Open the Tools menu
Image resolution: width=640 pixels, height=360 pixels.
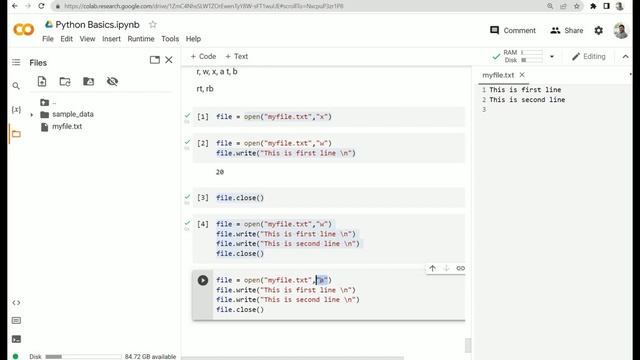point(170,39)
